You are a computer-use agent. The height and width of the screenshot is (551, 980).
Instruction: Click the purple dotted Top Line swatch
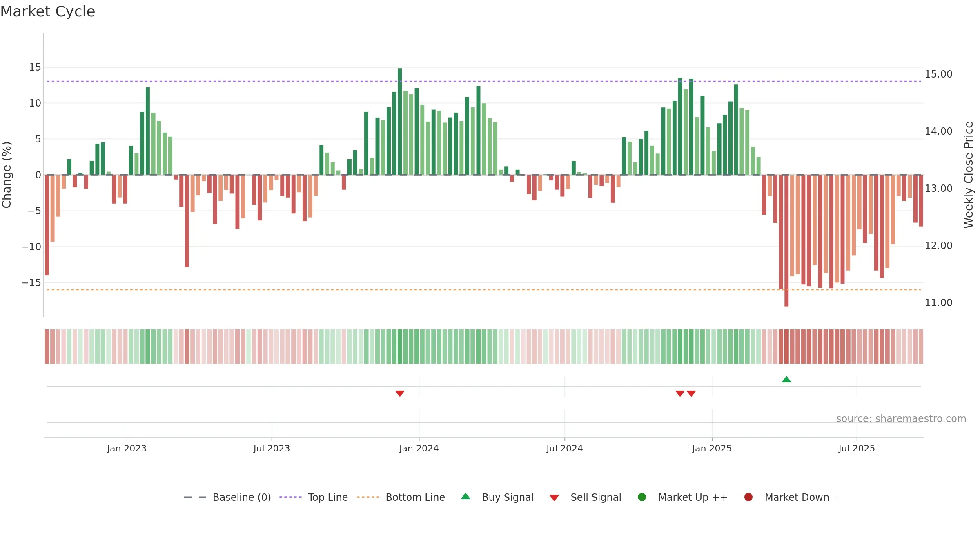coord(290,497)
